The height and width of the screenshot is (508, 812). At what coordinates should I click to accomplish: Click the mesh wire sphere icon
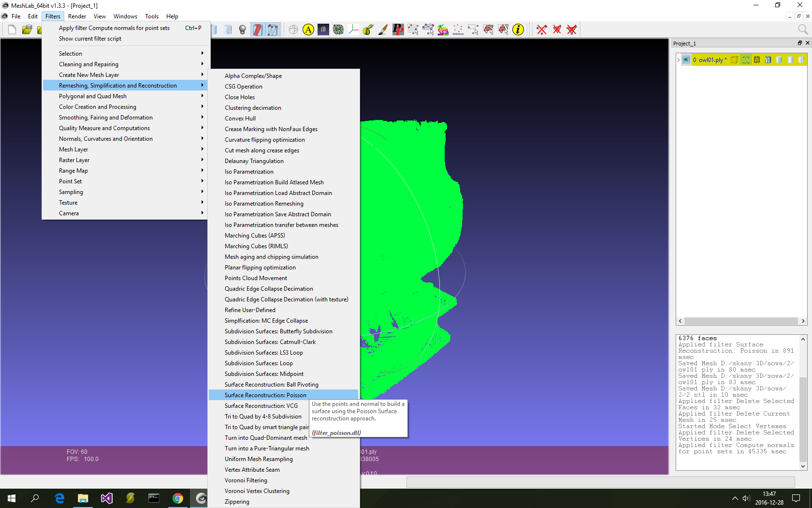tap(338, 30)
